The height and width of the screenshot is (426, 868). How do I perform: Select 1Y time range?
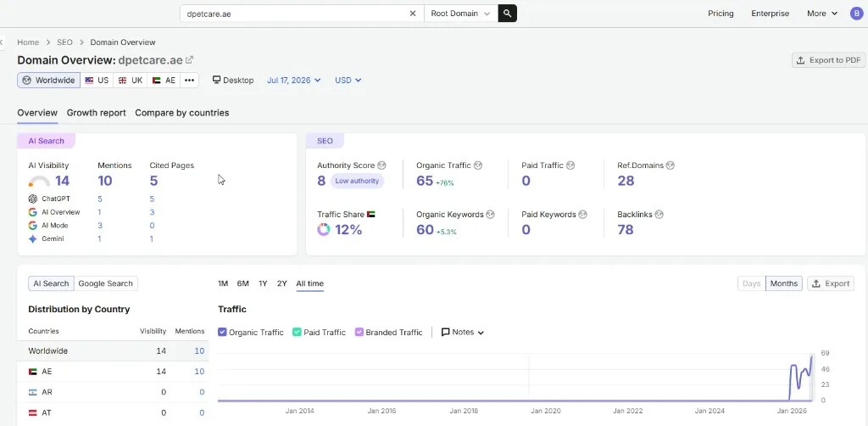click(x=263, y=283)
